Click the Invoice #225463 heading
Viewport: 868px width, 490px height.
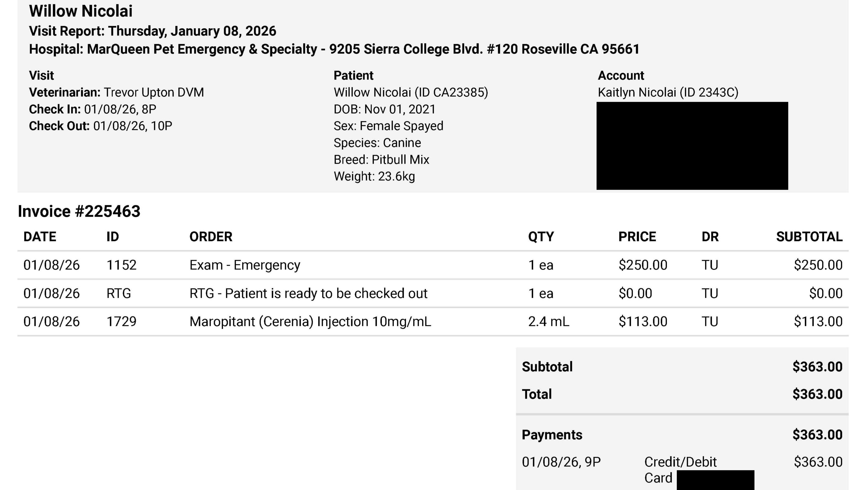tap(79, 211)
